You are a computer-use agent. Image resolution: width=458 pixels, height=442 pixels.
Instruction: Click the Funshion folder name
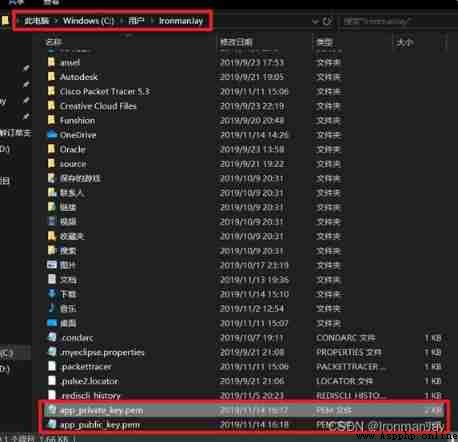tap(77, 120)
